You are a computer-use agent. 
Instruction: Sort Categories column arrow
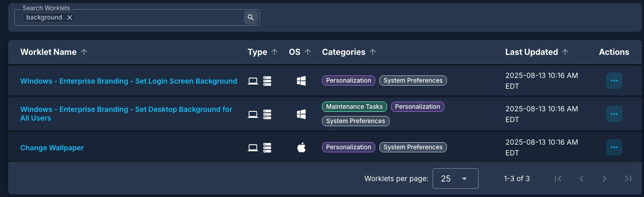373,52
